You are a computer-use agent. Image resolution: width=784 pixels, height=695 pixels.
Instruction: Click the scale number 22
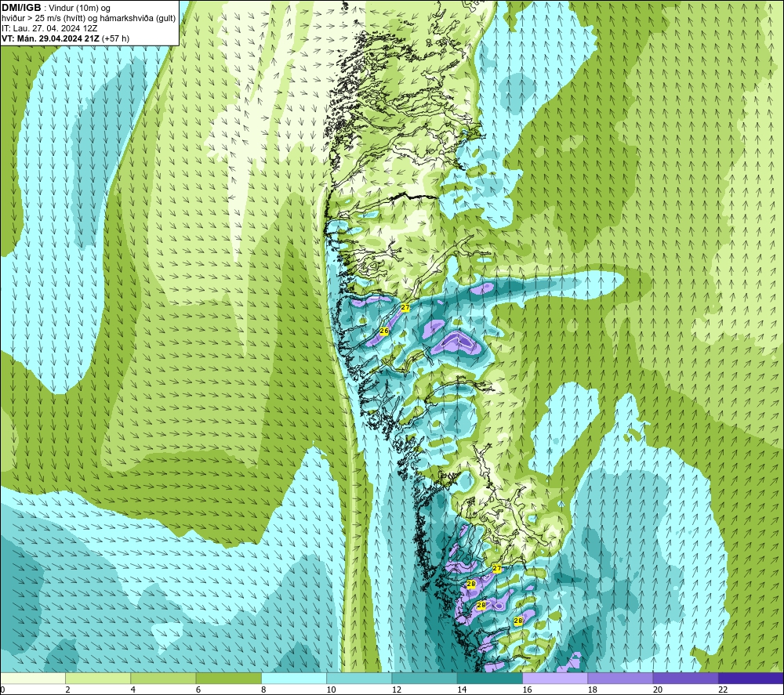point(723,690)
